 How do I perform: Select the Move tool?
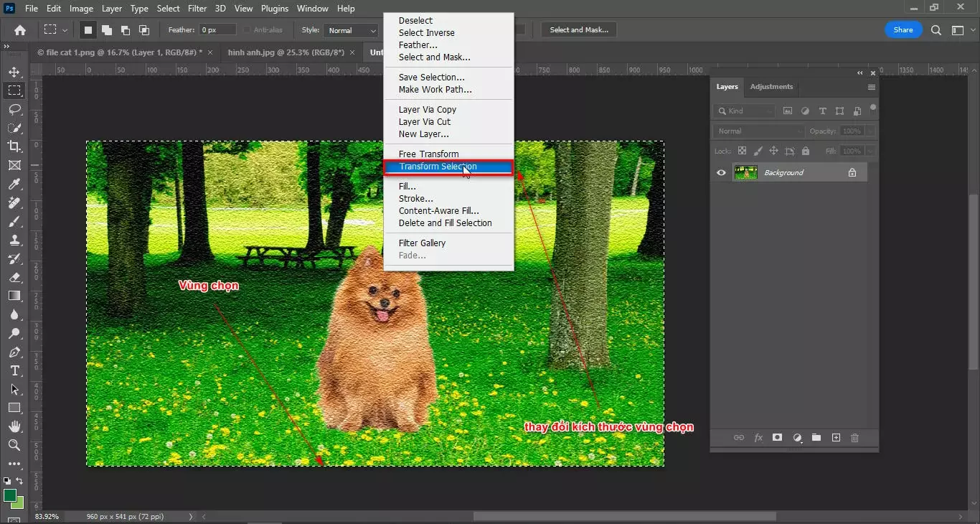click(14, 71)
